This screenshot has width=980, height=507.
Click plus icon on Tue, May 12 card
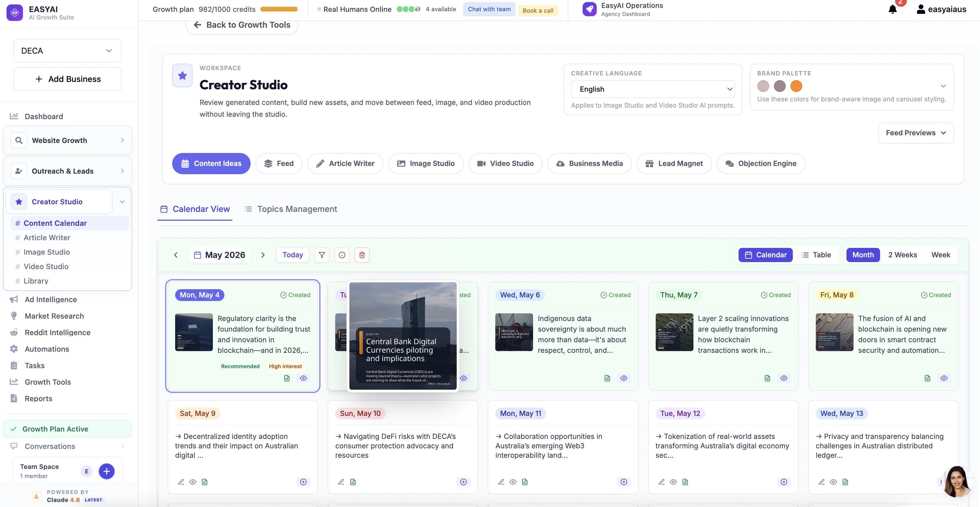coord(784,482)
